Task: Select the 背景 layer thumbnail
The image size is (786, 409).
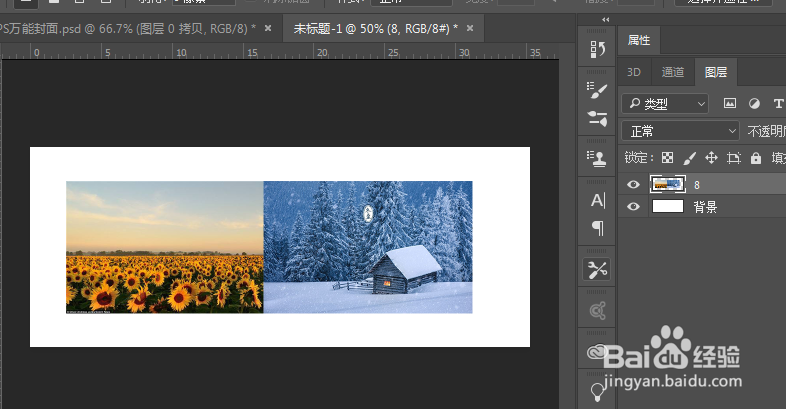Action: click(x=668, y=207)
